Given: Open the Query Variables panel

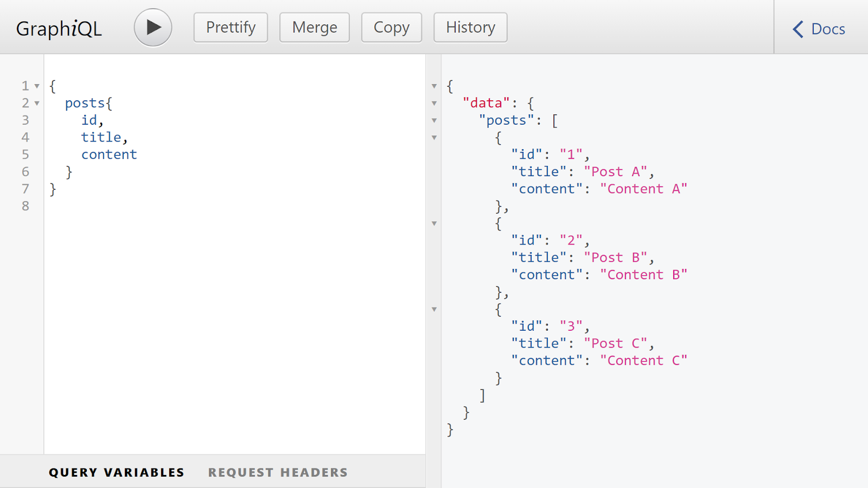Looking at the screenshot, I should click(x=116, y=472).
